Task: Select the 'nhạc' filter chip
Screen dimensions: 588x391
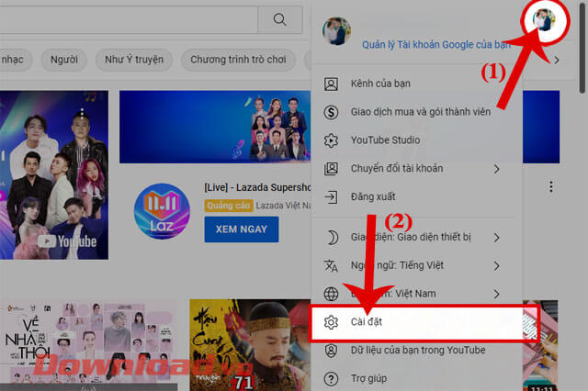Action: (14, 60)
